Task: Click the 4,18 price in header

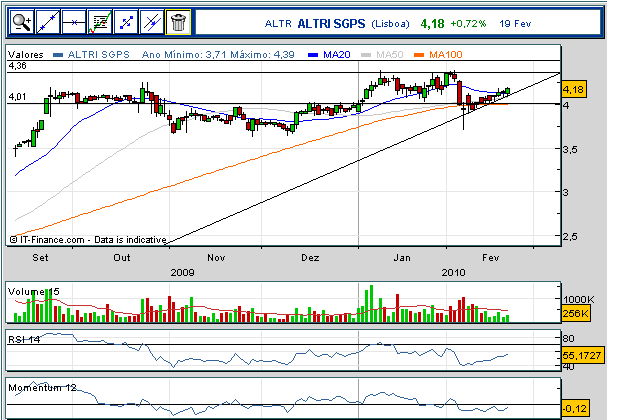Action: (x=432, y=24)
